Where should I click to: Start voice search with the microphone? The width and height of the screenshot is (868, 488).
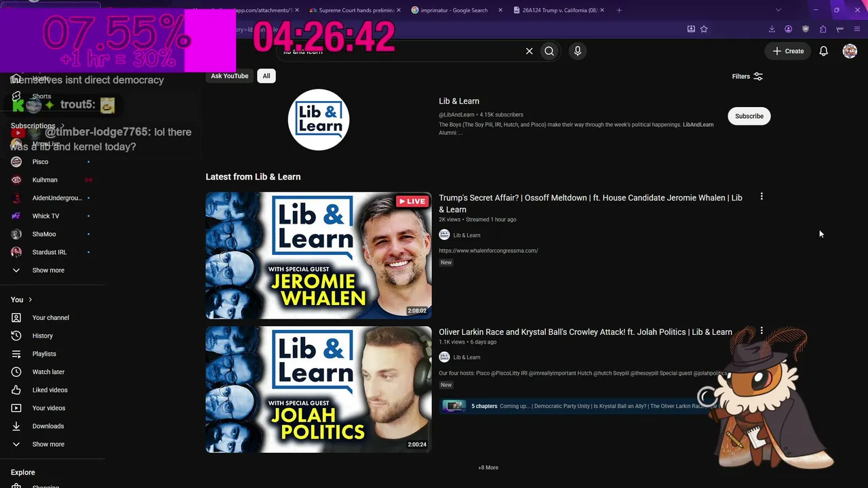pos(578,51)
